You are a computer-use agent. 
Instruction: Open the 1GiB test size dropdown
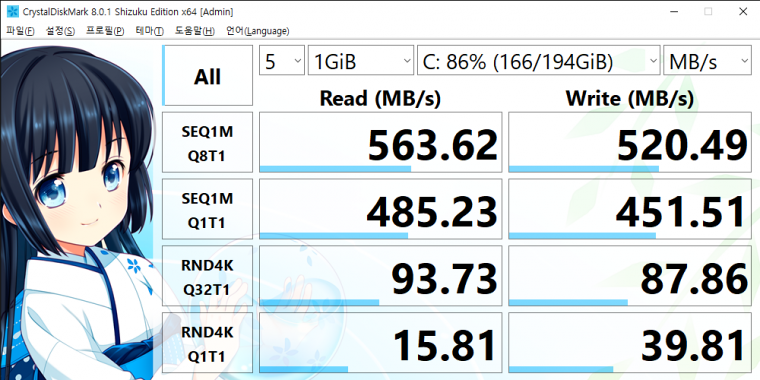[x=361, y=61]
